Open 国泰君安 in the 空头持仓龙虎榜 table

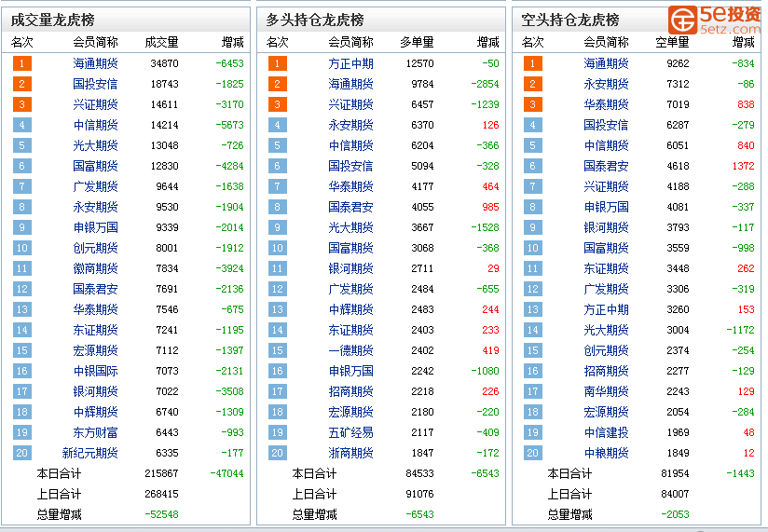tap(606, 167)
